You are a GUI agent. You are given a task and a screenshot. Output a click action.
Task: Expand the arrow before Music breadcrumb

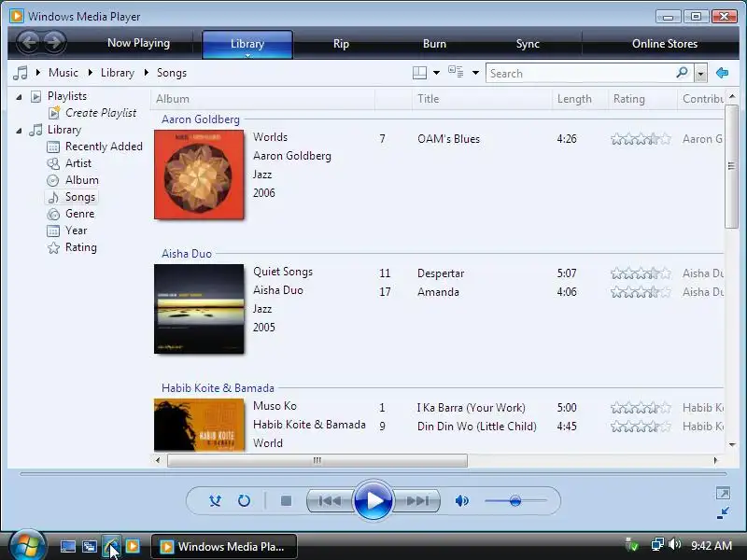coord(38,73)
